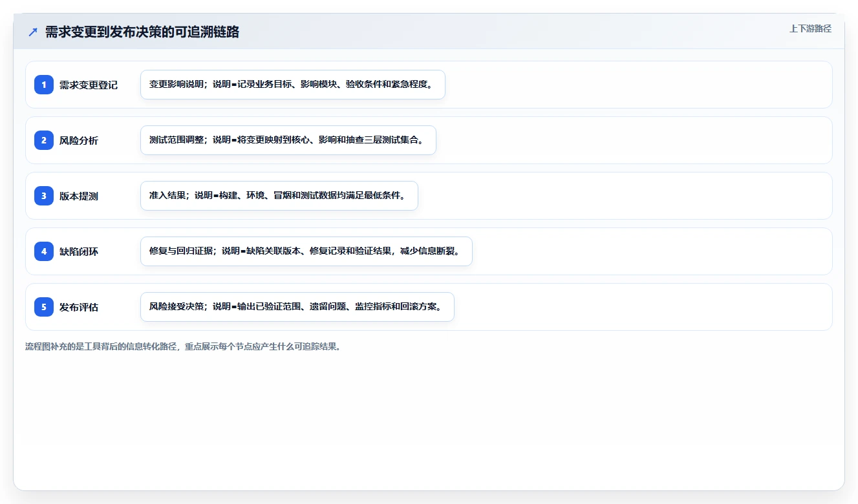Open the 修复与回归证据 detail box

(x=306, y=251)
